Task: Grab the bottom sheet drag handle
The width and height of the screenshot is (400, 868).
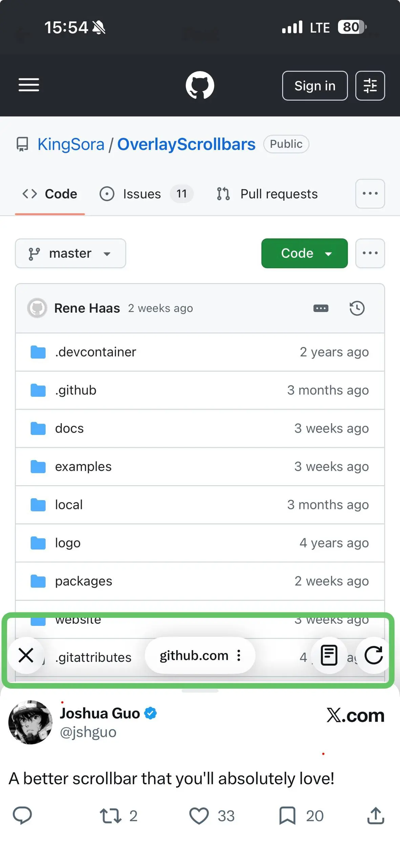Action: point(200,691)
